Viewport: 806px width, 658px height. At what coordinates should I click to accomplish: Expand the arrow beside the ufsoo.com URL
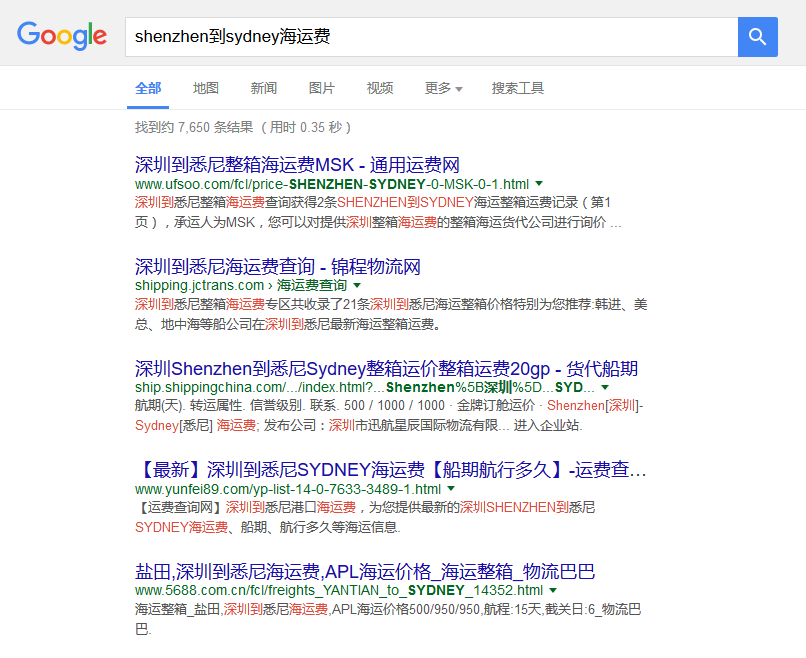(x=539, y=184)
